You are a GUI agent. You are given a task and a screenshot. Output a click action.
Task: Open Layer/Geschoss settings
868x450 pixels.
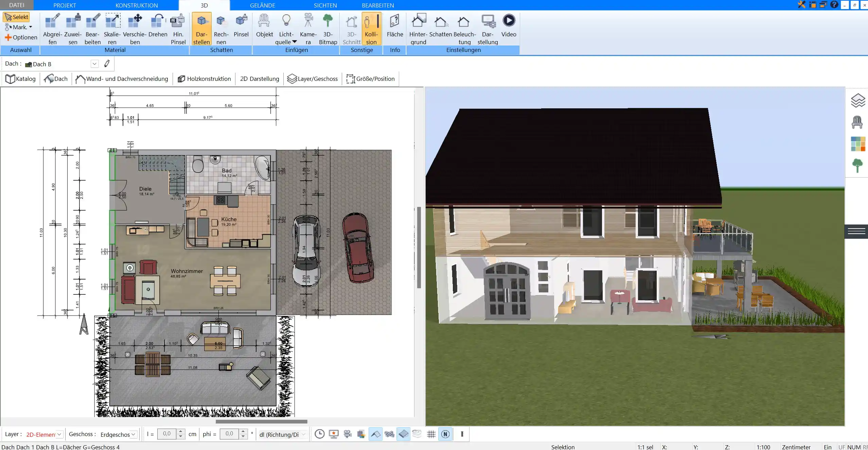coord(313,79)
